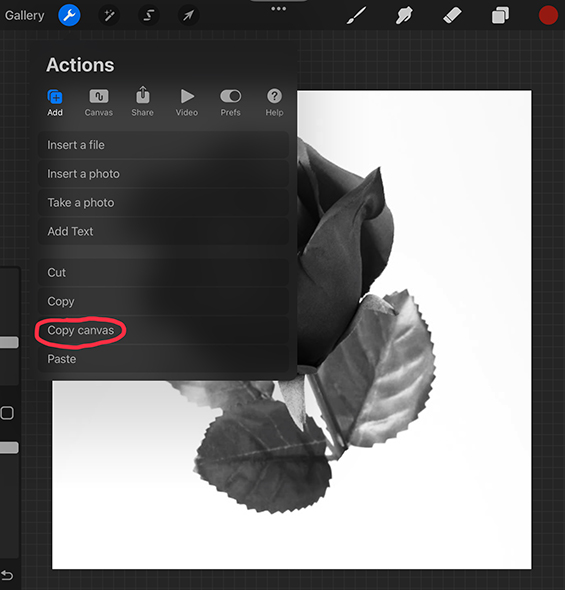Select Copy canvas menu entry

click(x=164, y=330)
